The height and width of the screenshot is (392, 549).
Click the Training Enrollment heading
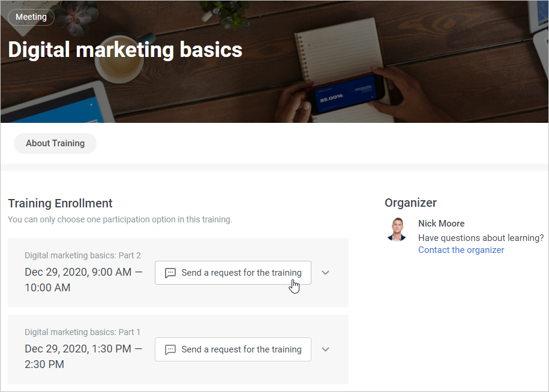tap(60, 203)
